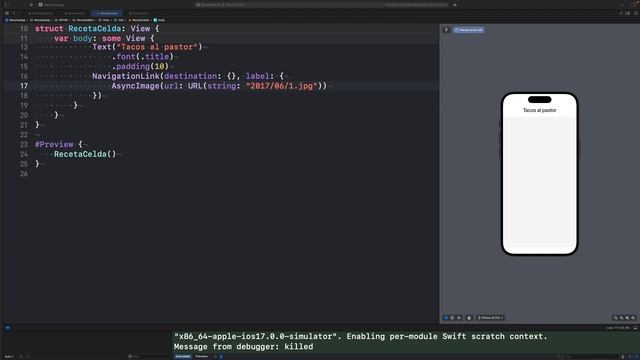Screen dimensions: 640x360
Task: Click the Preview Line 23 button
Action: click(469, 30)
